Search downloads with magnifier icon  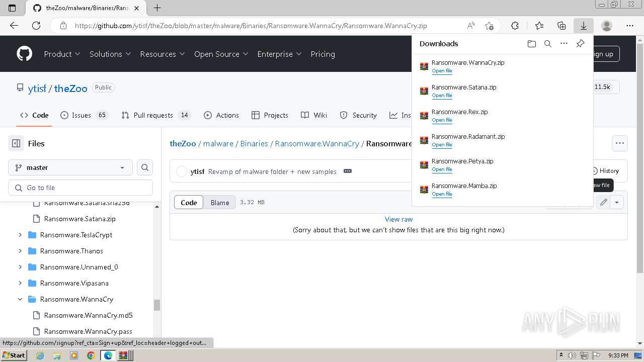click(548, 44)
